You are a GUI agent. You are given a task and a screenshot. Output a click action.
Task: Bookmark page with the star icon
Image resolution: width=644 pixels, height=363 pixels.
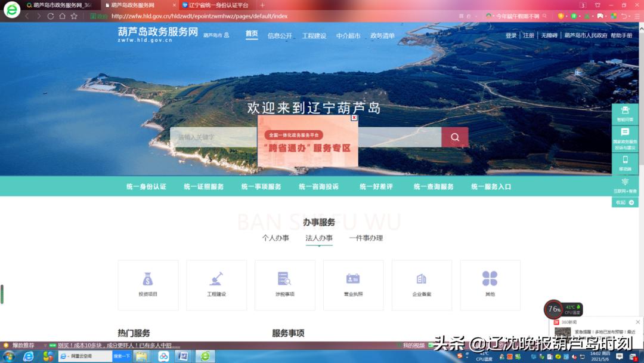pyautogui.click(x=74, y=16)
